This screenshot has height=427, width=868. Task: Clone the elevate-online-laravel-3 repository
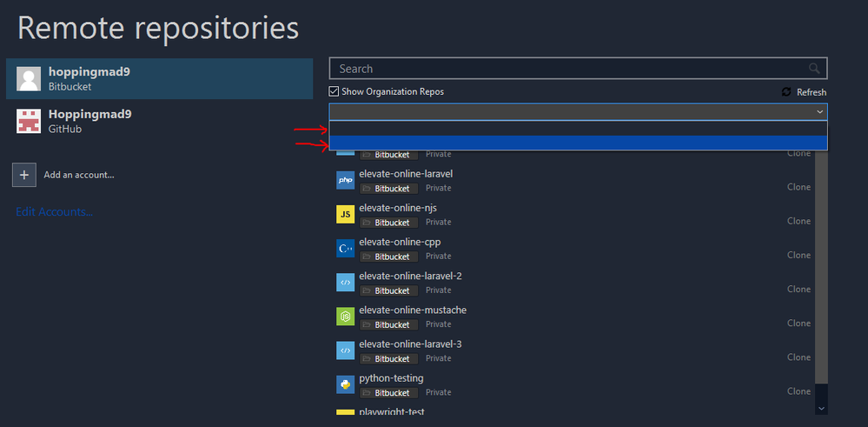point(798,357)
